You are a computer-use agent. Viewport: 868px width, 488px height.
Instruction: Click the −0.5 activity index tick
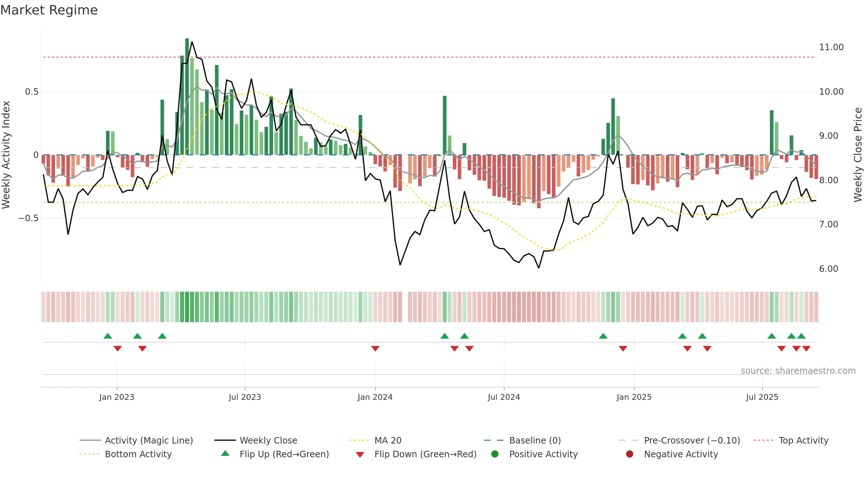[28, 218]
